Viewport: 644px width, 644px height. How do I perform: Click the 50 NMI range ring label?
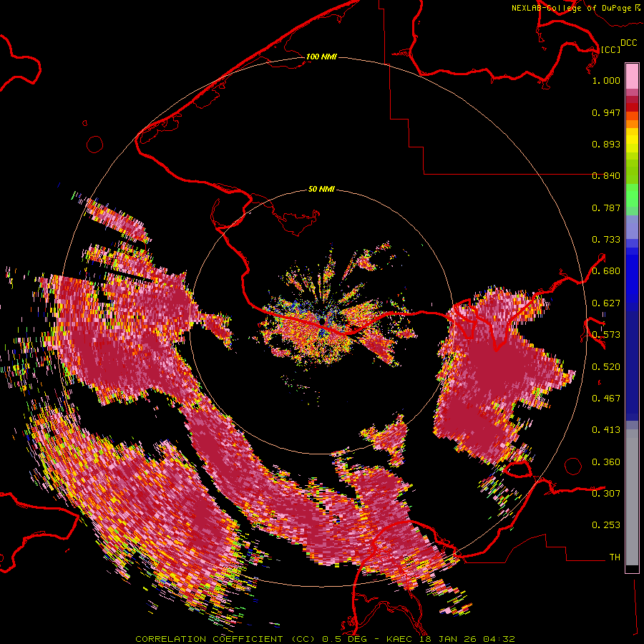coord(321,190)
